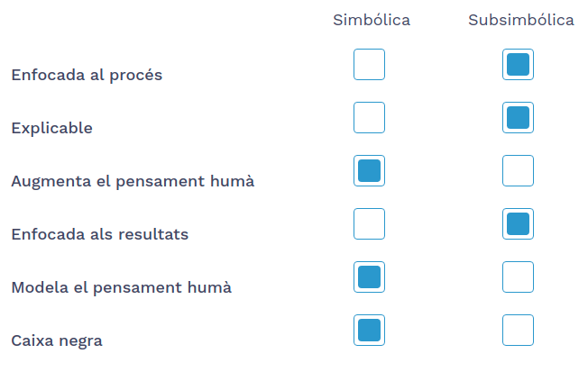Disable Subsimbólica for Enfocada als resultats
Image resolution: width=588 pixels, height=390 pixels.
[x=518, y=224]
